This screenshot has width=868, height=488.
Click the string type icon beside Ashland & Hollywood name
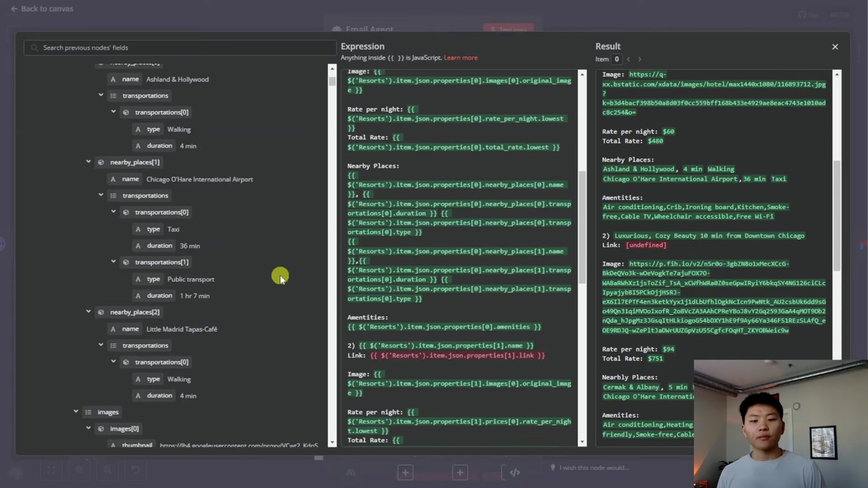click(113, 79)
